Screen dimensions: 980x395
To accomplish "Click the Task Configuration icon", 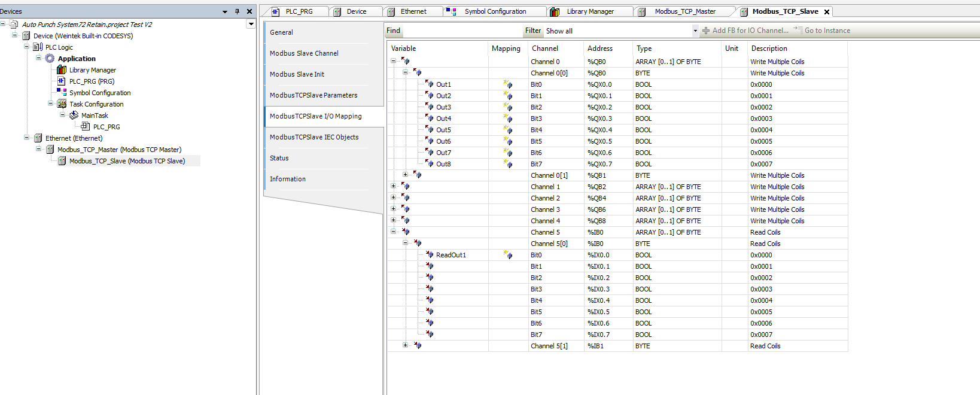I will pyautogui.click(x=62, y=104).
